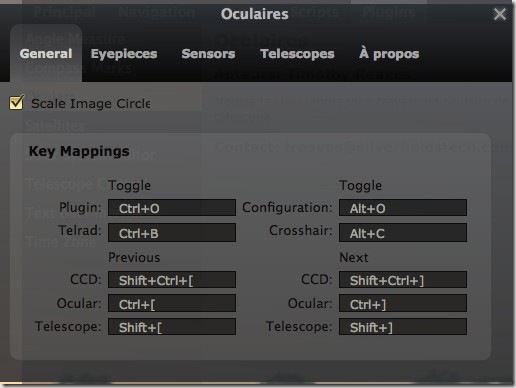The width and height of the screenshot is (516, 388).
Task: Click the Oculaires dialog title bar
Action: click(x=255, y=14)
